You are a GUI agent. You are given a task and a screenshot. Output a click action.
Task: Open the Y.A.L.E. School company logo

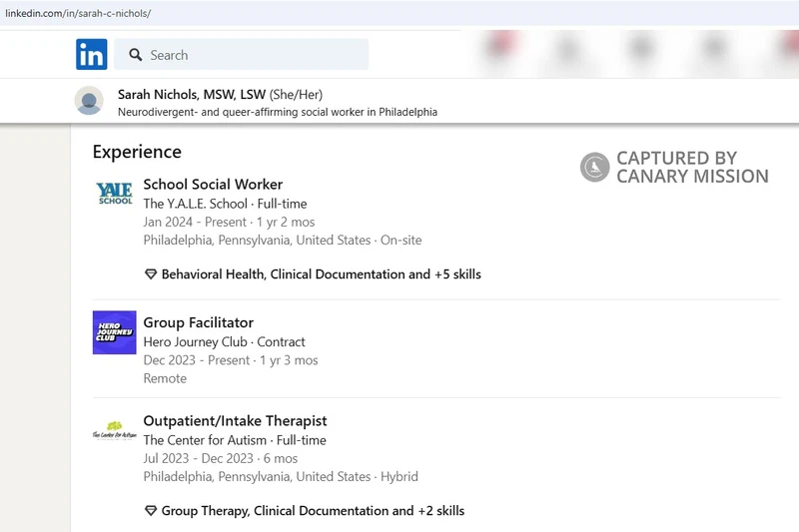point(114,194)
